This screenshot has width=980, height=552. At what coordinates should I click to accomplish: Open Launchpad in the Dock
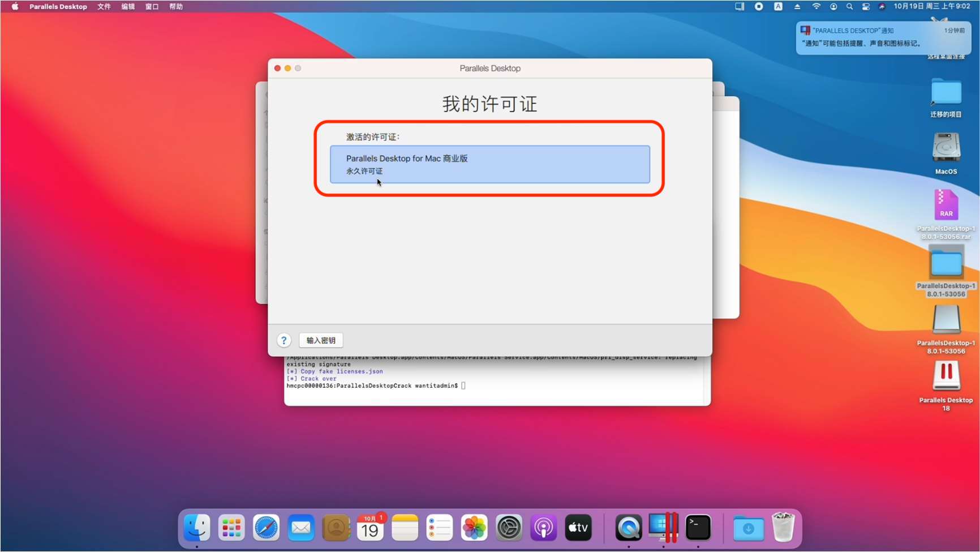pyautogui.click(x=231, y=528)
